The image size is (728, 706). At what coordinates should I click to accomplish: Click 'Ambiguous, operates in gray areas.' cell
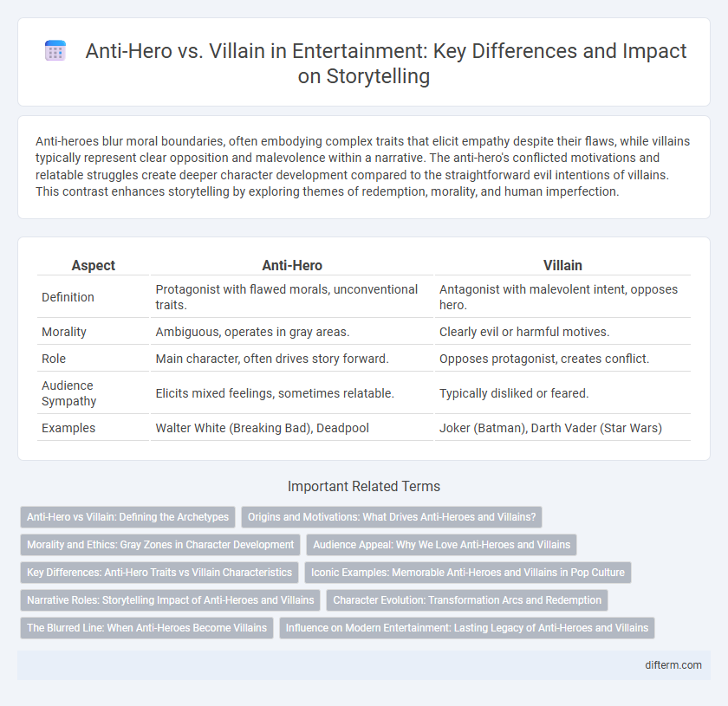(291, 332)
